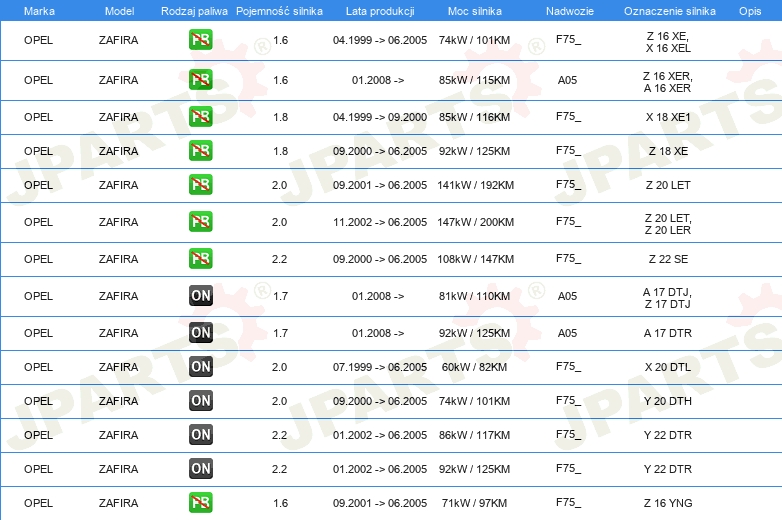
Task: Click ZAFIRA model in X 20 DTL row
Action: click(118, 367)
